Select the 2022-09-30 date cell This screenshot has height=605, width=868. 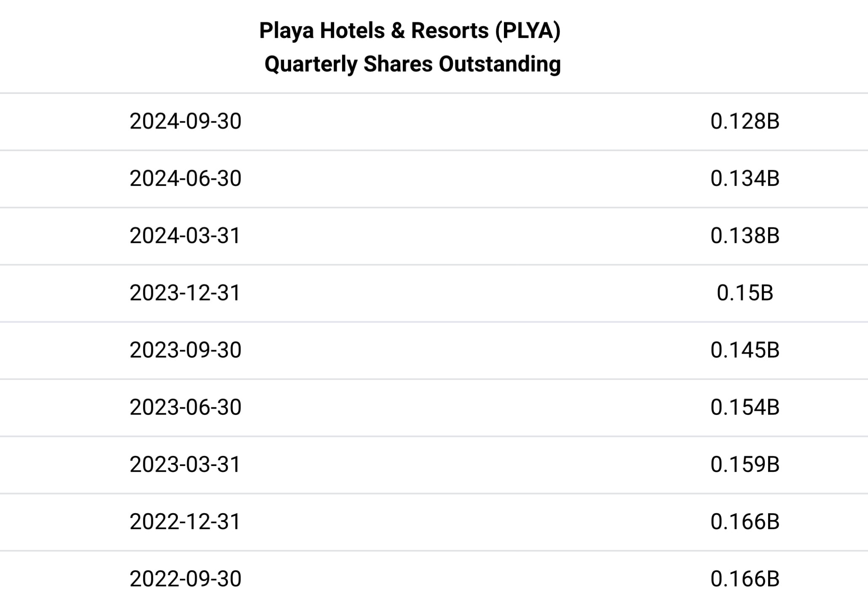(x=185, y=579)
